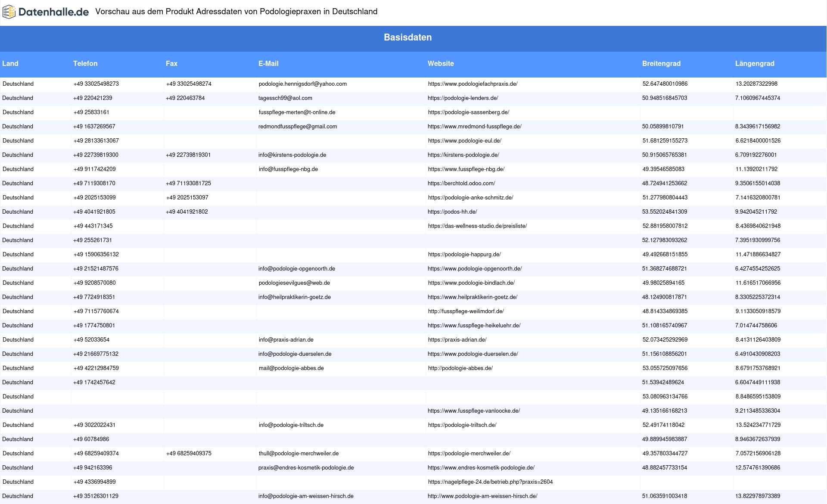The width and height of the screenshot is (827, 504).
Task: Open the nagelpflege-24.de betrieb link
Action: (x=490, y=482)
